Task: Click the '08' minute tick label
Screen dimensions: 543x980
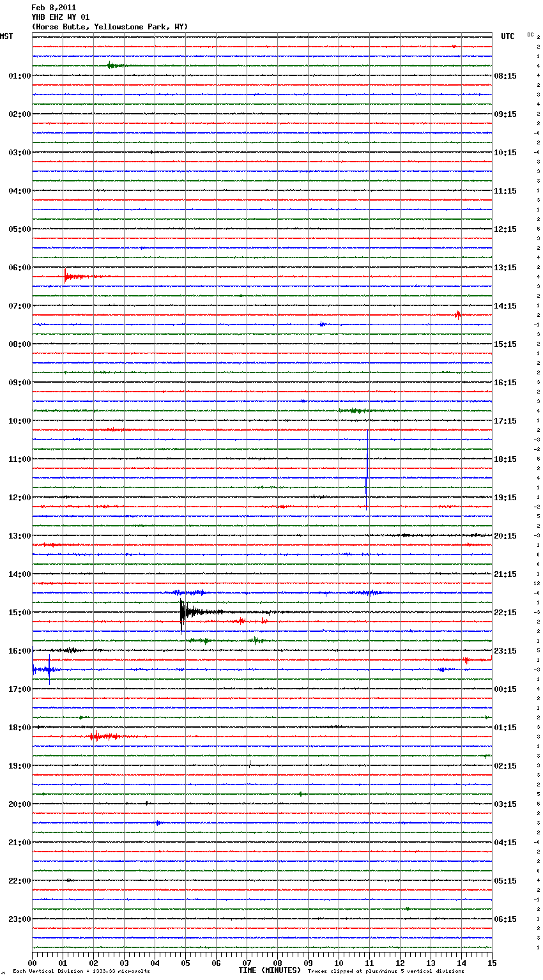Action: coord(278,963)
